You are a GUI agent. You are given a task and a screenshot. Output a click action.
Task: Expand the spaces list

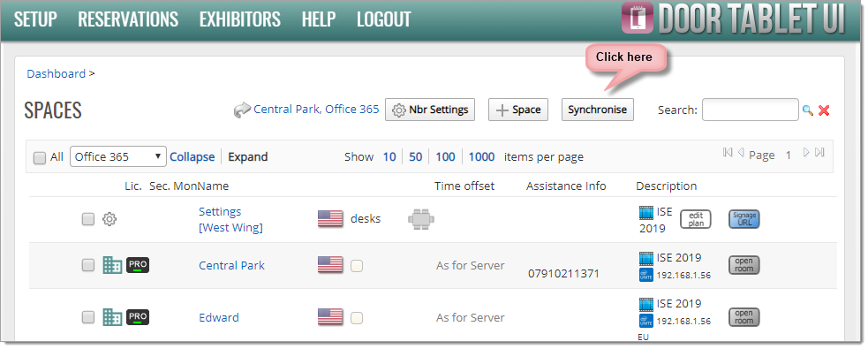pyautogui.click(x=247, y=156)
